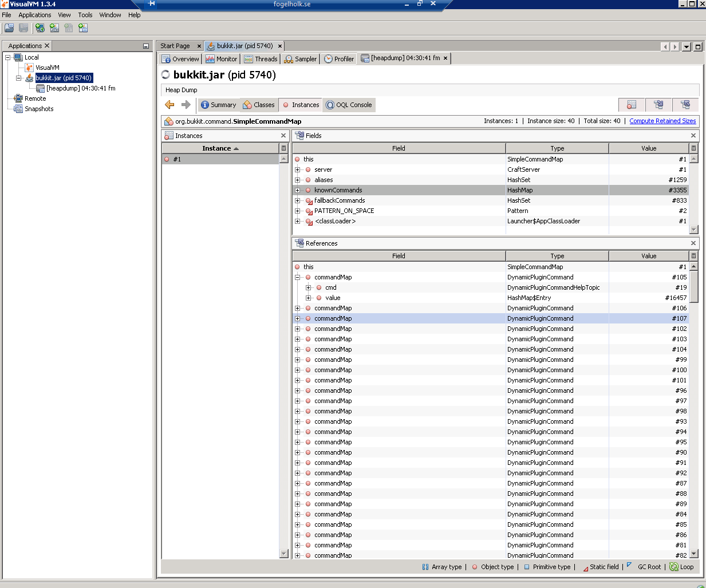Open the OQL Console view
Screen dimensions: 706x588
pyautogui.click(x=349, y=105)
